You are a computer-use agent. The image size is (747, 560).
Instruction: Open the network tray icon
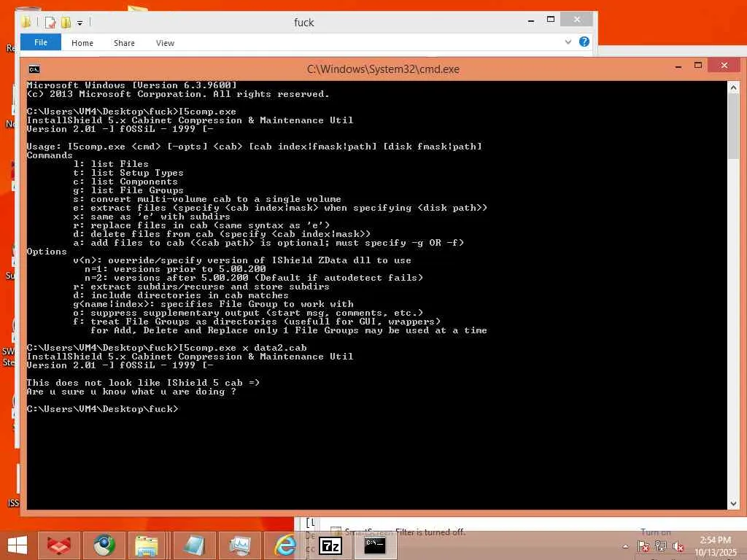(x=660, y=546)
